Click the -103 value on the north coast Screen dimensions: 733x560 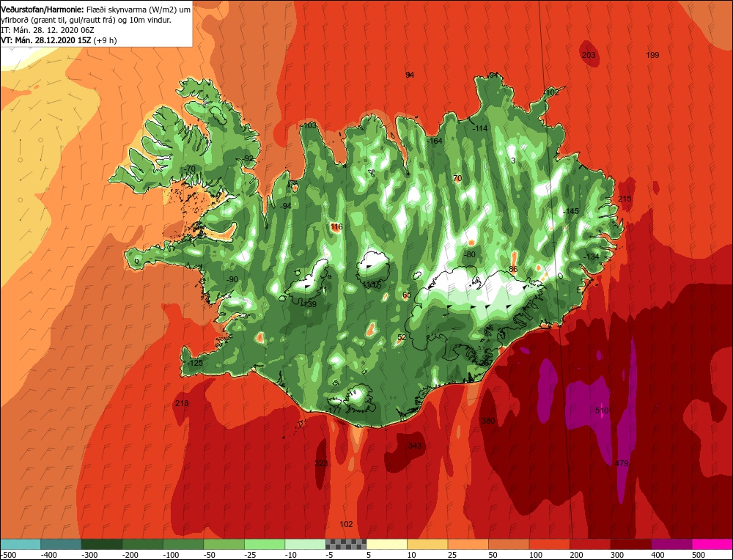309,125
